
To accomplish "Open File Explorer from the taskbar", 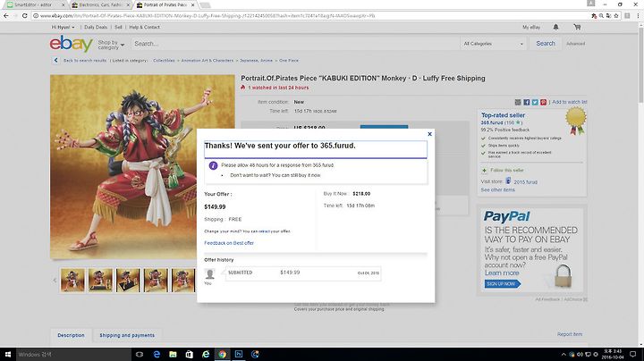I will 173,354.
